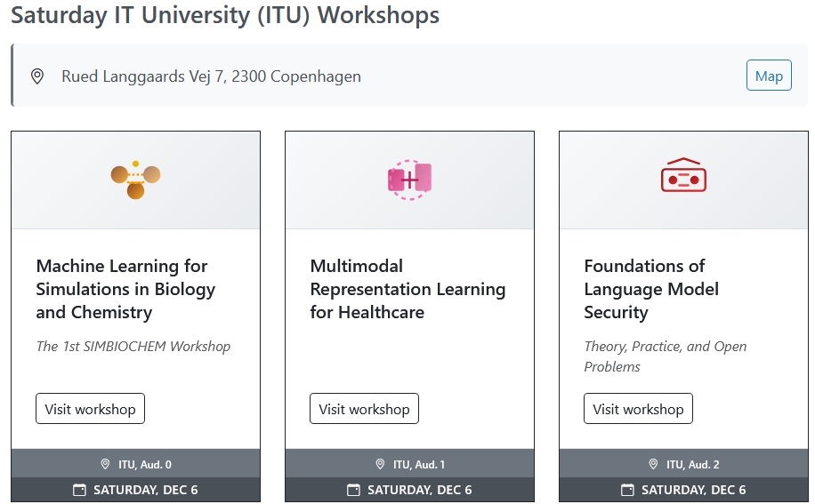Viewport: 815px width, 504px height.
Task: Visit the Multimodal Representation Learning workshop
Action: [364, 409]
